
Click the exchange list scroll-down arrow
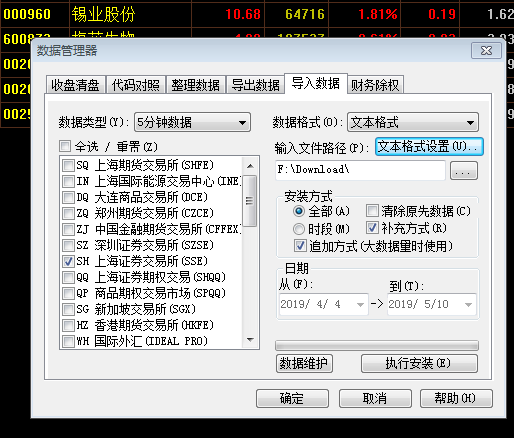click(x=250, y=340)
